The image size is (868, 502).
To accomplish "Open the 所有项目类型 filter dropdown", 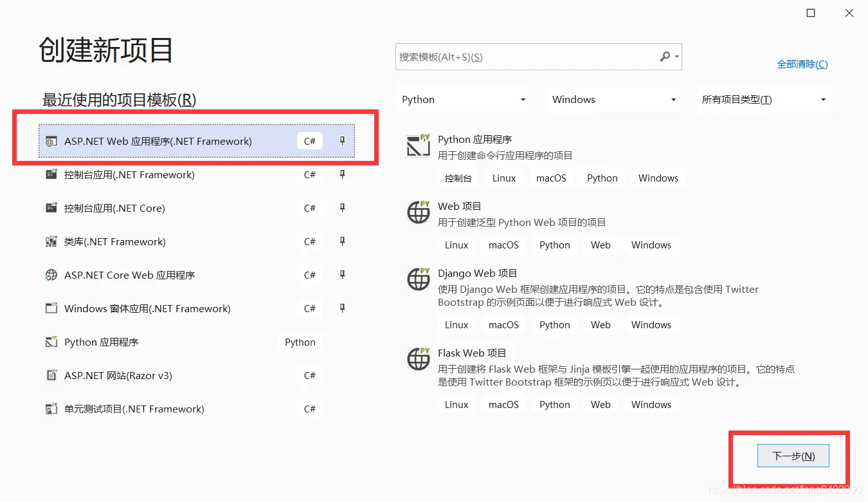I will coord(764,100).
